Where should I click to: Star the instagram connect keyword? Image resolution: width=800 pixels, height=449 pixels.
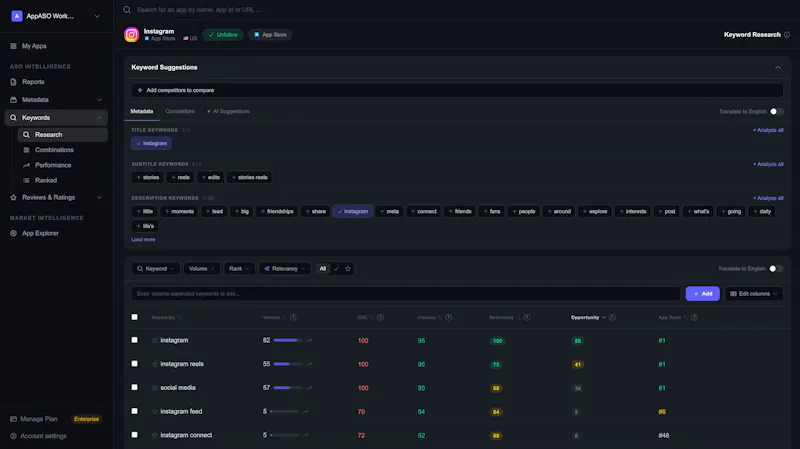click(155, 435)
